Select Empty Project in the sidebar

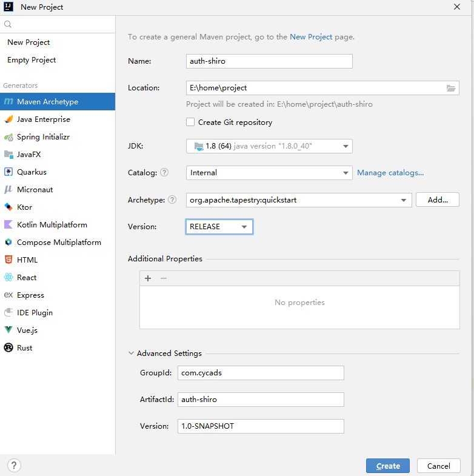[32, 60]
